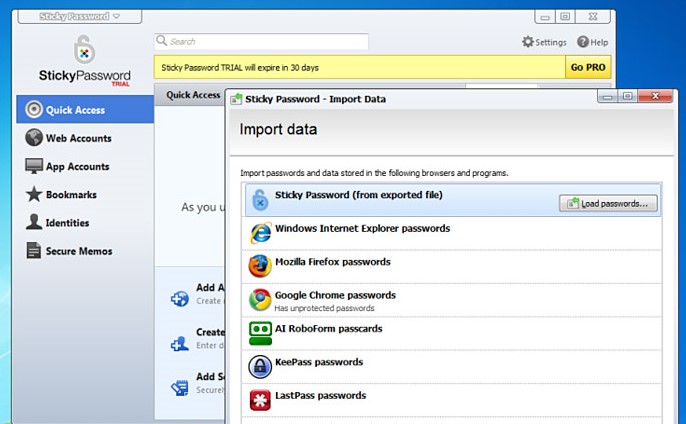Click 'Has unprotected passwords' text under Chrome
The width and height of the screenshot is (686, 424).
pos(324,308)
